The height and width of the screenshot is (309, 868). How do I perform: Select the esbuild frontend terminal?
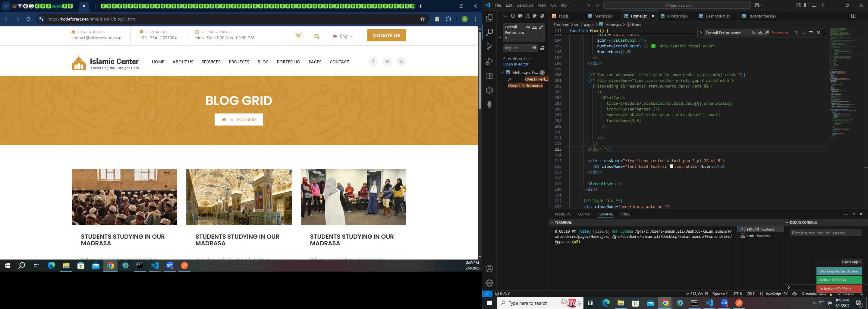pyautogui.click(x=760, y=229)
